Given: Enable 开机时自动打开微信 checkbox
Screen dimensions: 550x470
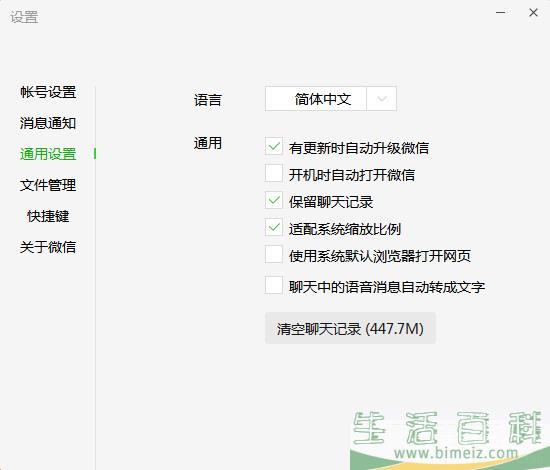Looking at the screenshot, I should pos(274,173).
